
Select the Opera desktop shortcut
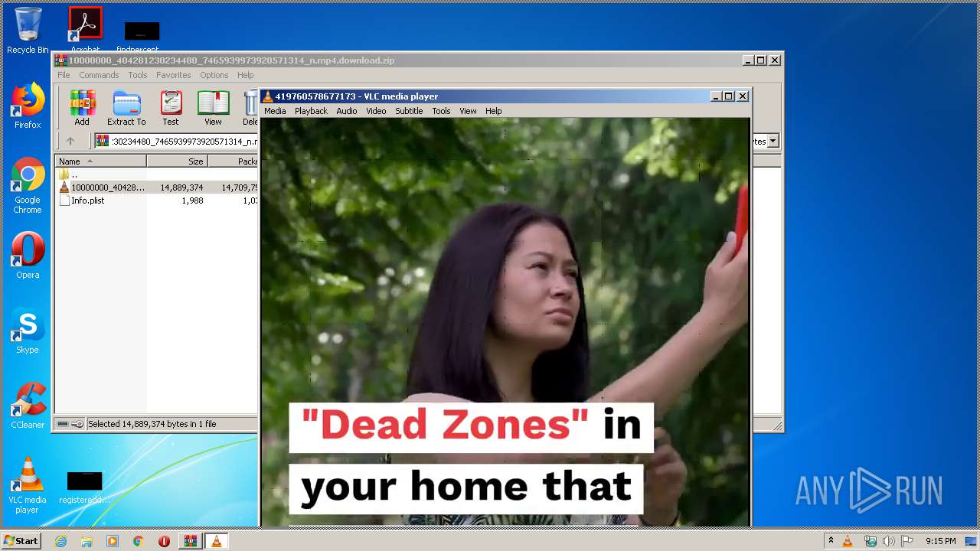pyautogui.click(x=28, y=256)
